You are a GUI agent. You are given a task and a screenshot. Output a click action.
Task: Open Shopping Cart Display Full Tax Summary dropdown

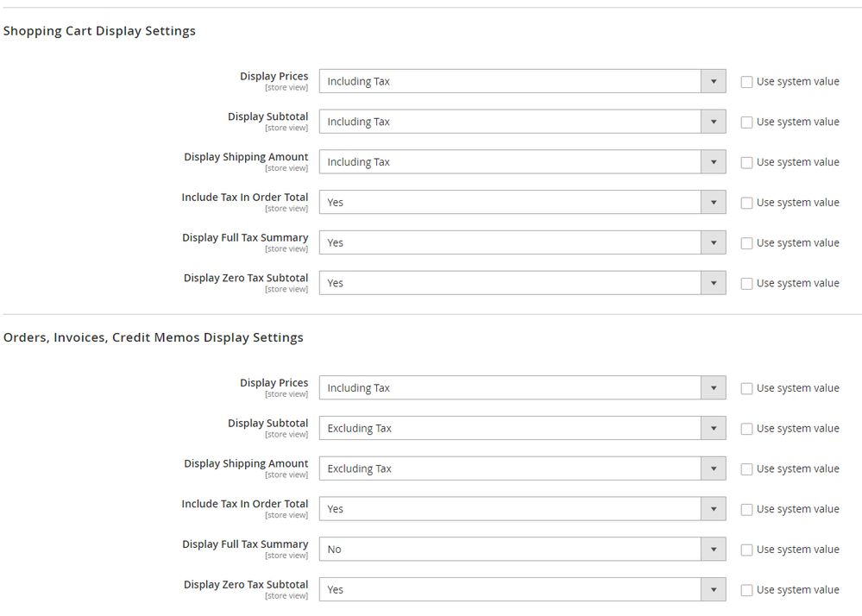522,242
